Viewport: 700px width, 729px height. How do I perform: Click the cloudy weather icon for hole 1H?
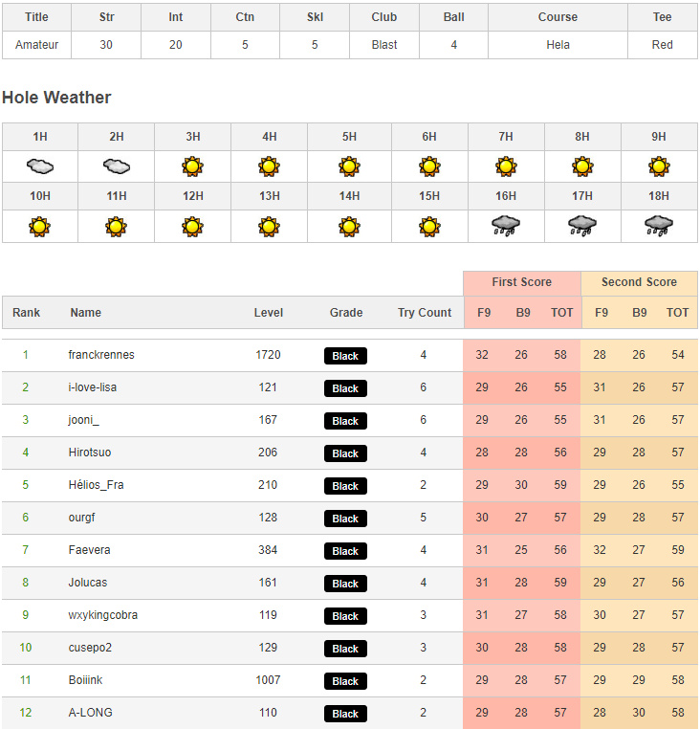click(x=40, y=166)
